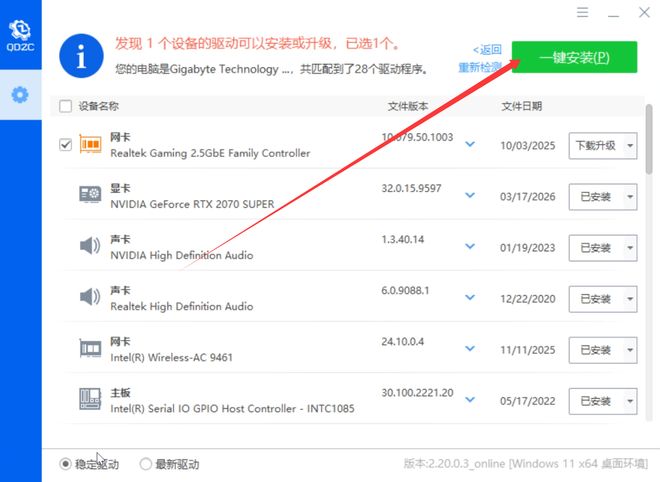Click version 24.10.0.4 value
Screen dimensions: 660x482
402,341
